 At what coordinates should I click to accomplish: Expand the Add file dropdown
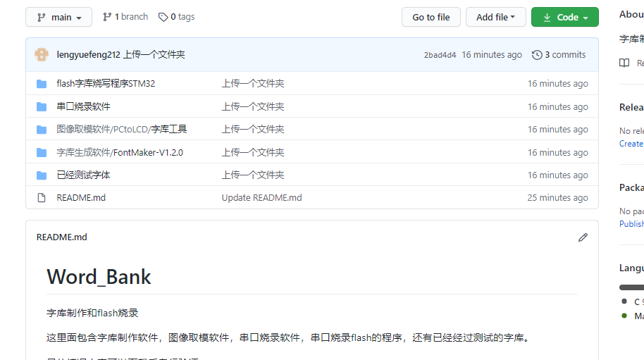click(496, 17)
